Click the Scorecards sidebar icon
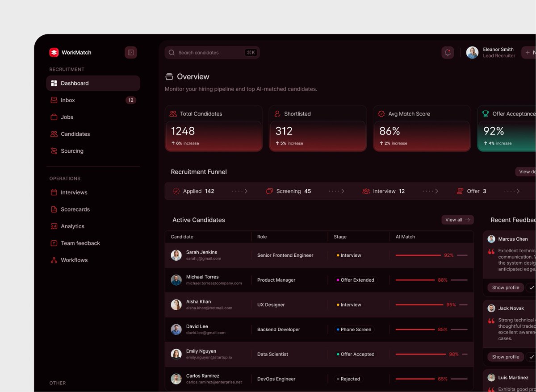Screen dimensions: 536x392 54,209
